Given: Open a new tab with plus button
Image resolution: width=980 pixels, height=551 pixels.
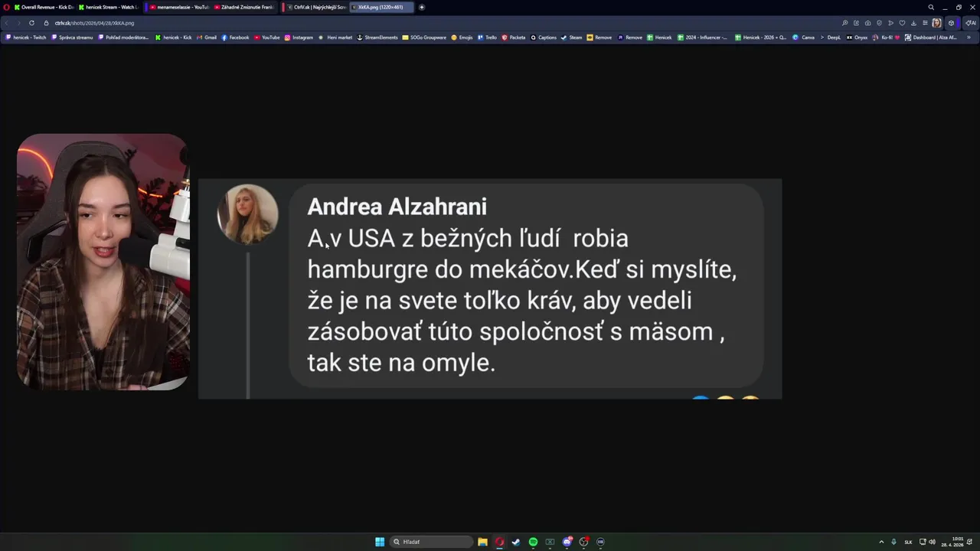Looking at the screenshot, I should coord(421,7).
